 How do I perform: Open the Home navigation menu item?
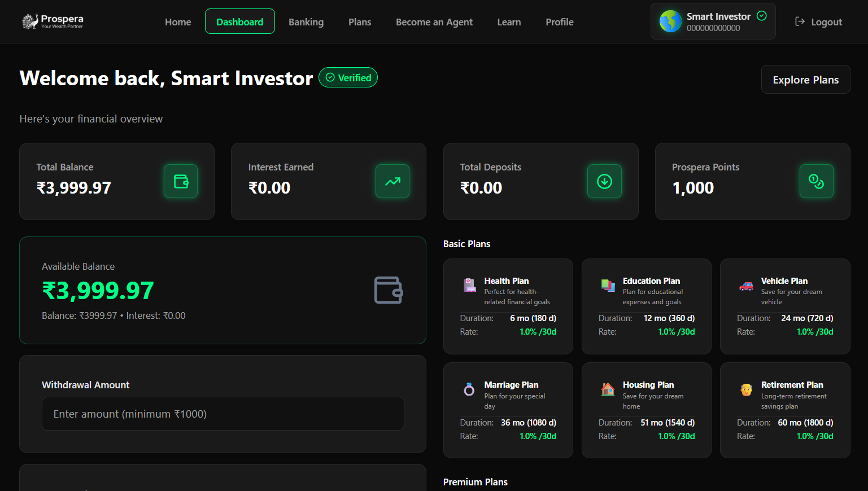click(x=178, y=22)
